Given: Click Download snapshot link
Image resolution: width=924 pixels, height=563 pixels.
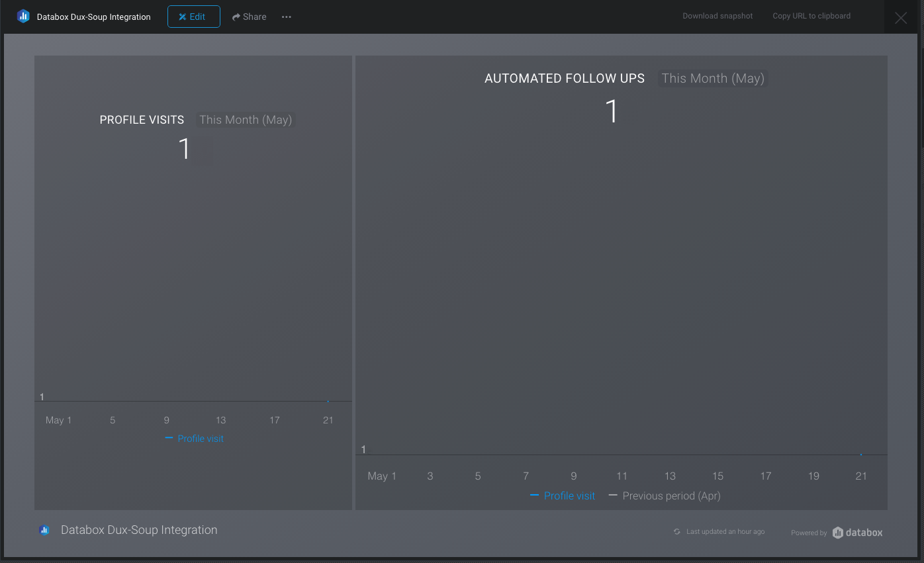Looking at the screenshot, I should tap(717, 16).
